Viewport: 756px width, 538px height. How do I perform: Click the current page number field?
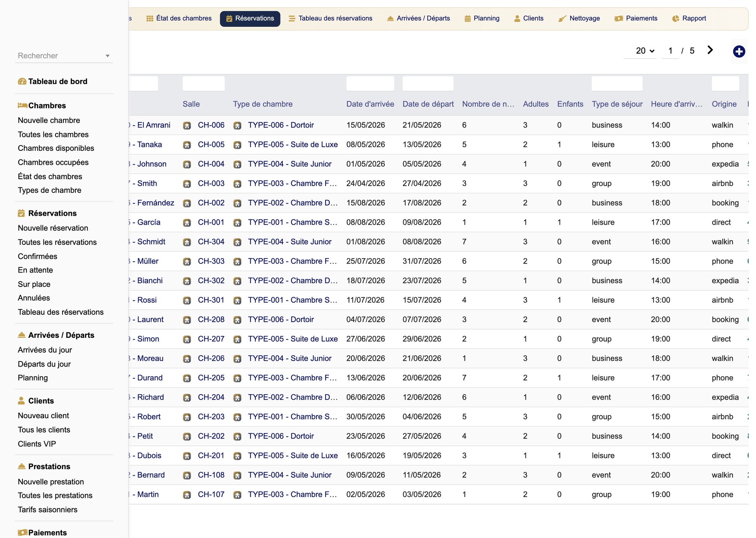pos(670,51)
